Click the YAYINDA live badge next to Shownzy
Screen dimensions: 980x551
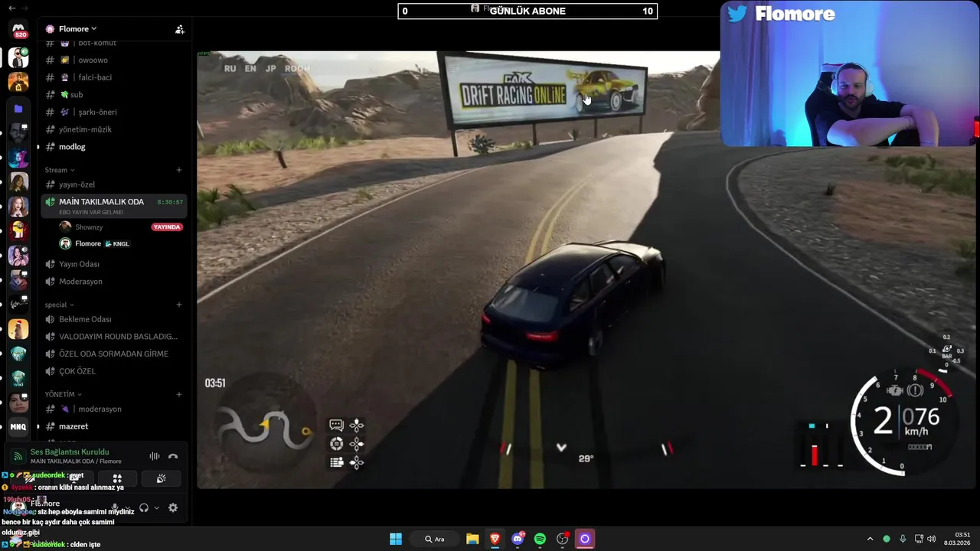pyautogui.click(x=167, y=227)
